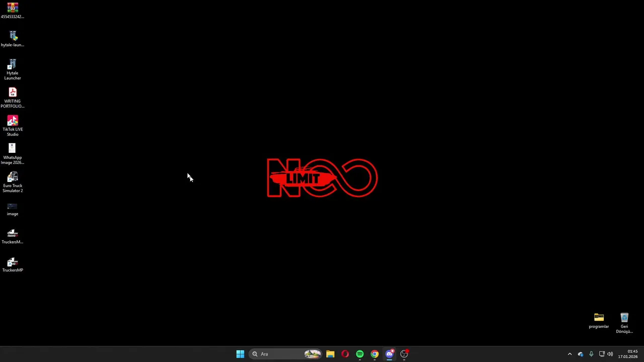Click the search highlight image in search box
Screen dimensions: 644x362
[x=312, y=354]
